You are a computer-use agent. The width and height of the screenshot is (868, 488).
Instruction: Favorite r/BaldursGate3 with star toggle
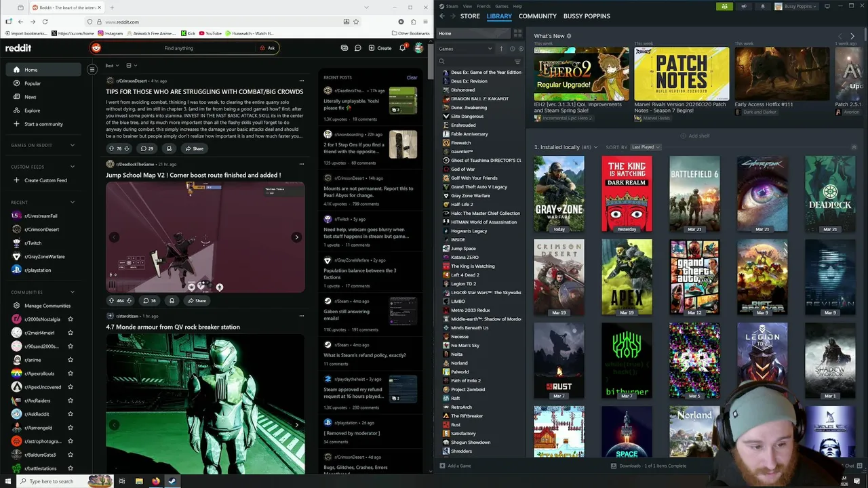[x=71, y=455]
